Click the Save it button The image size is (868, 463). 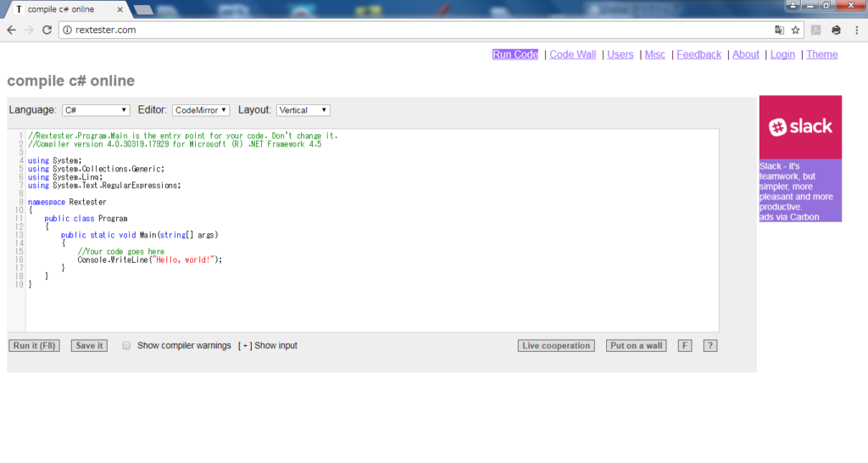89,346
